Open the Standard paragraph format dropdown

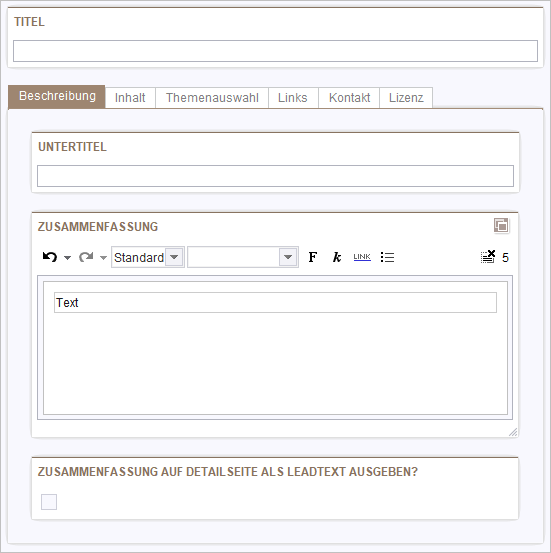point(148,257)
